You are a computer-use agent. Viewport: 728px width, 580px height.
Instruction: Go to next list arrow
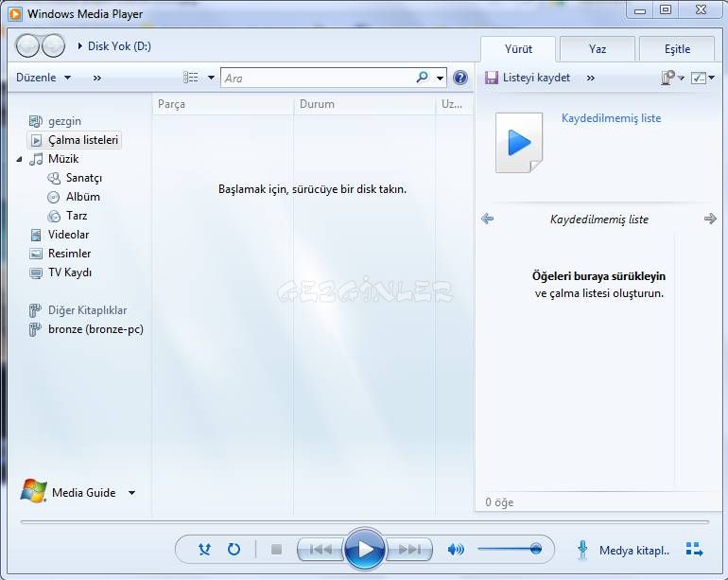710,219
